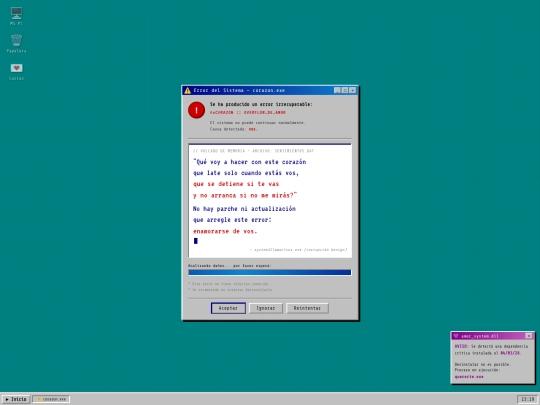The image size is (540, 405).
Task: Open the Cartas heart envelope icon
Action: [16, 71]
